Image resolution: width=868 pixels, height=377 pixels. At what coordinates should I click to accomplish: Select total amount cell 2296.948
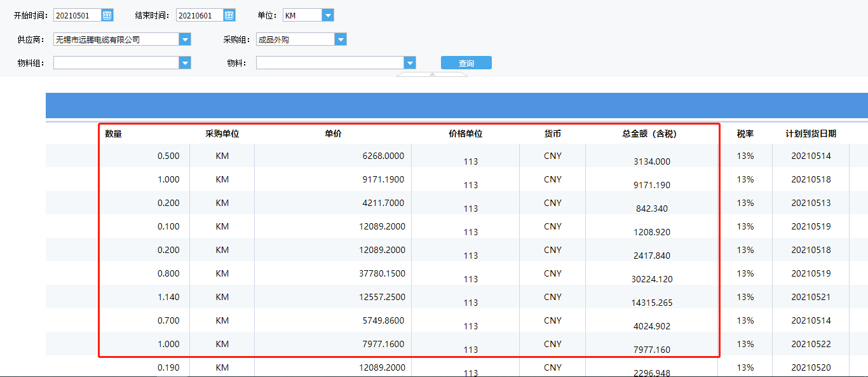(651, 373)
